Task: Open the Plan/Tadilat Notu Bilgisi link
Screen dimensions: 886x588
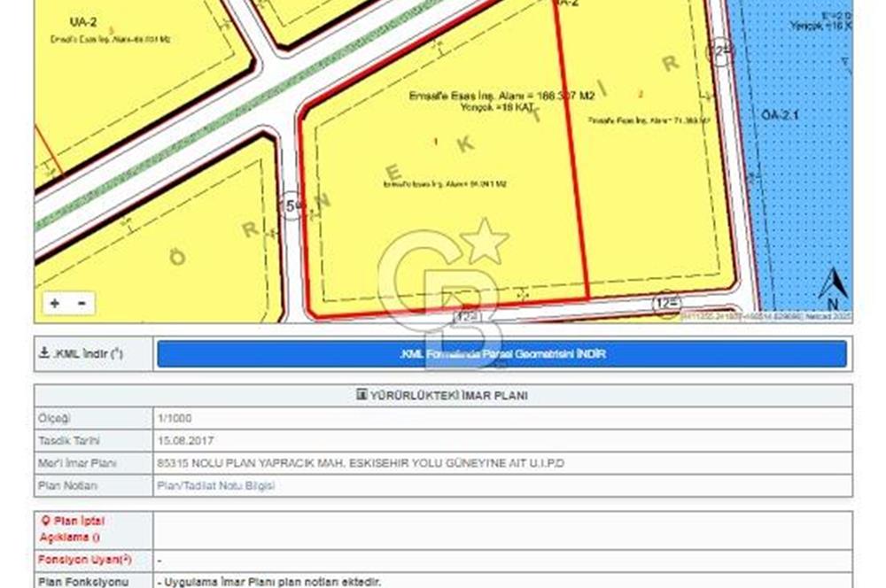Action: (215, 486)
